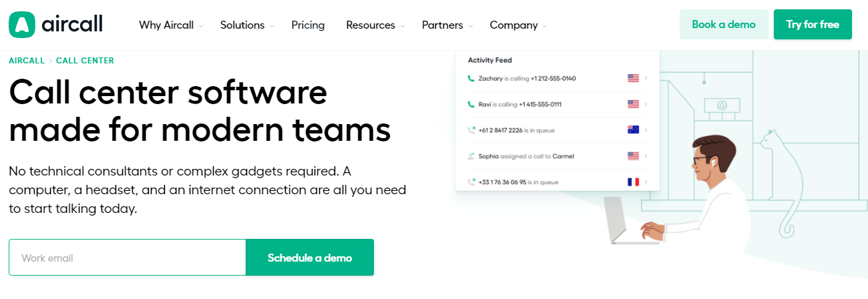This screenshot has width=868, height=299.
Task: Expand the Resources dropdown menu
Action: [375, 25]
